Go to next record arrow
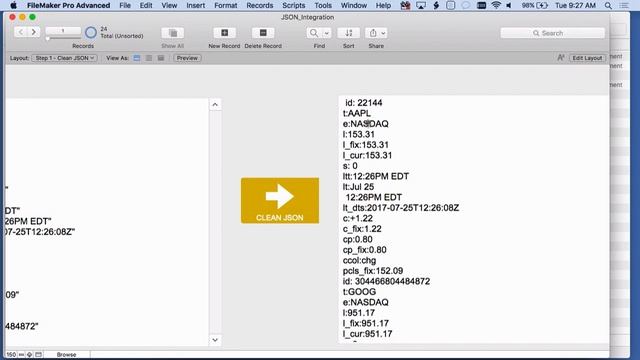 (34, 32)
